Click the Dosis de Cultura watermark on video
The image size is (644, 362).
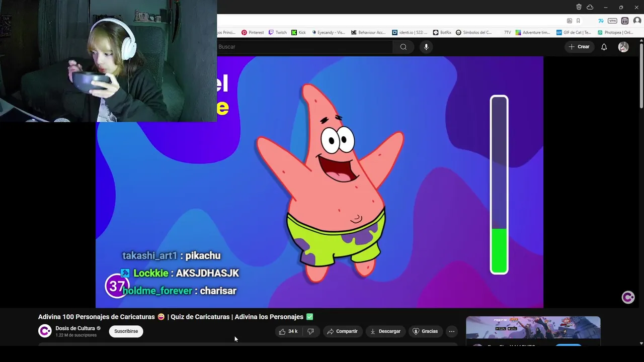(628, 297)
